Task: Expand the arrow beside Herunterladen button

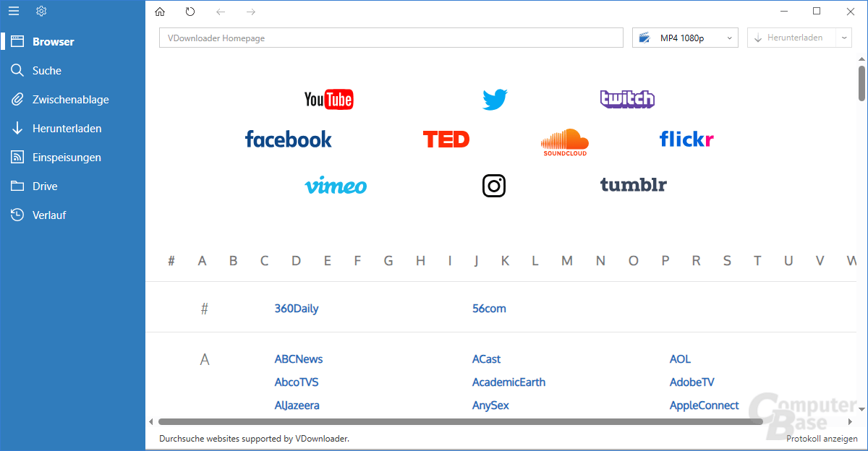Action: tap(844, 38)
